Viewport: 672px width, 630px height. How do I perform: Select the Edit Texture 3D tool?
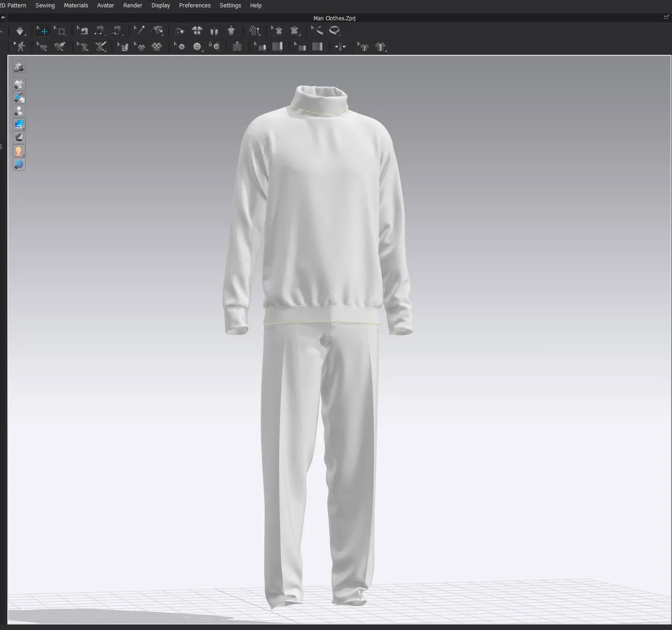tap(123, 47)
